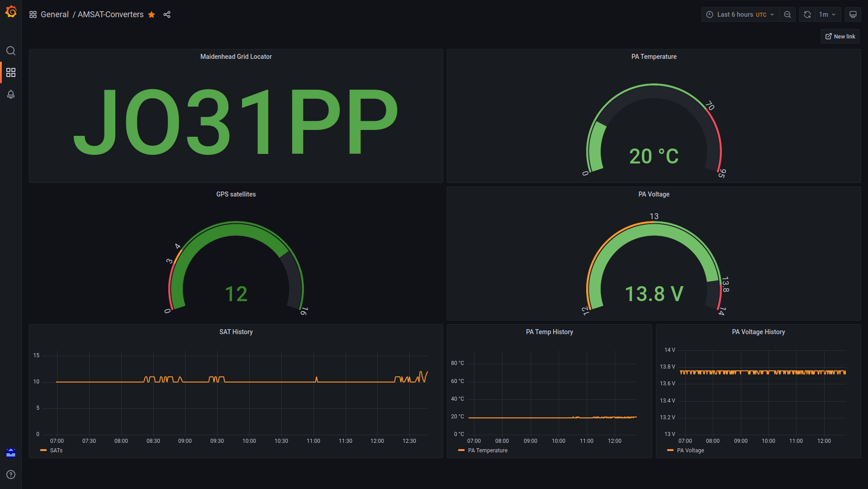Share dashboard using the share icon
The width and height of the screenshot is (868, 489).
(167, 14)
